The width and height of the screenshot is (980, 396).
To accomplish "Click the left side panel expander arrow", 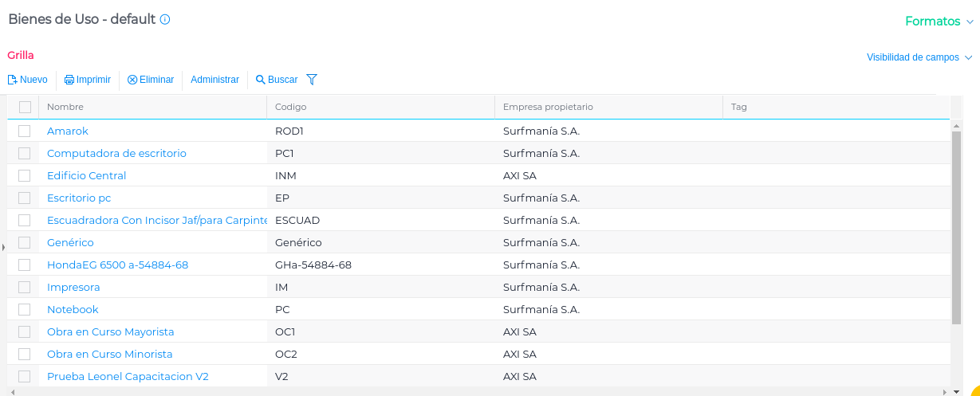I will click(x=3, y=248).
